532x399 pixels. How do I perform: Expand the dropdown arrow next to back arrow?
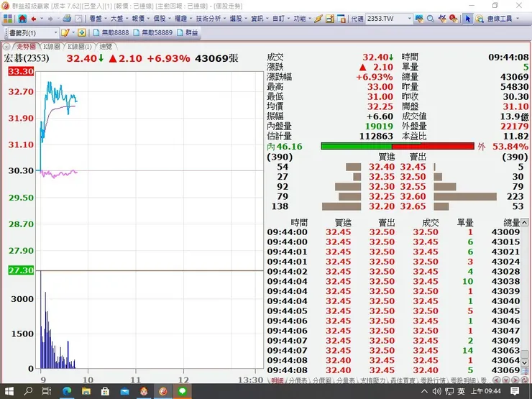tap(42, 19)
